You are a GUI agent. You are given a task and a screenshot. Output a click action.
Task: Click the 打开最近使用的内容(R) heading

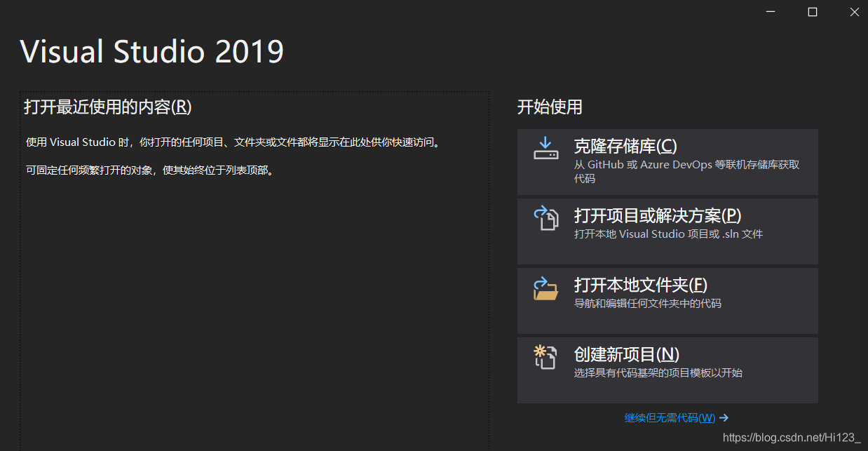pos(108,107)
